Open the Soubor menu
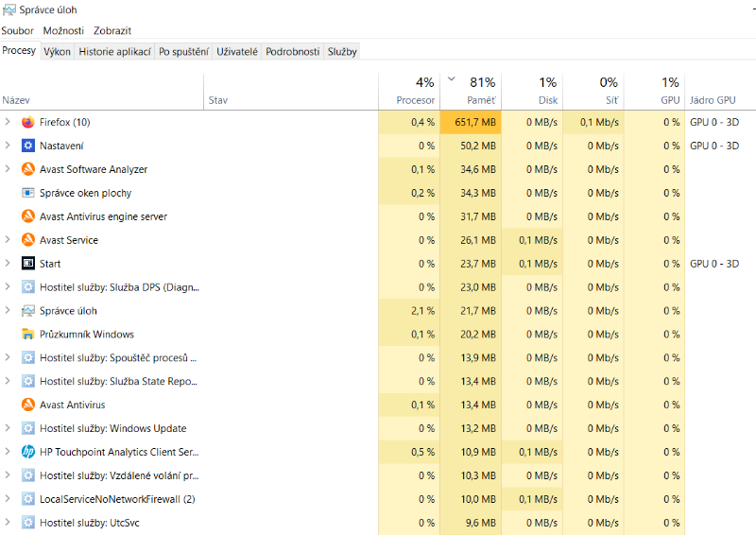The width and height of the screenshot is (756, 535). [x=17, y=31]
